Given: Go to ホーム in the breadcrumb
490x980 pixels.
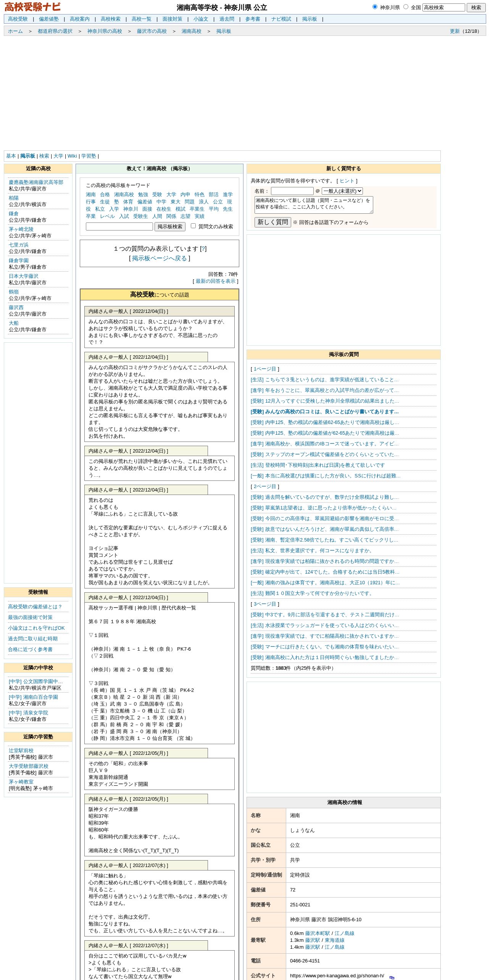Looking at the screenshot, I should click(x=15, y=31).
